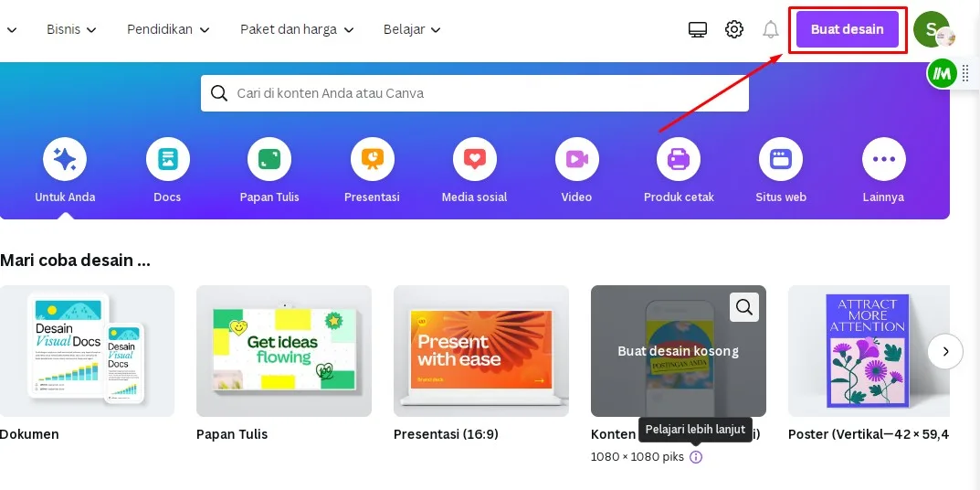This screenshot has height=490, width=980.
Task: Click the Poster (Vertikal) title link
Action: click(869, 434)
